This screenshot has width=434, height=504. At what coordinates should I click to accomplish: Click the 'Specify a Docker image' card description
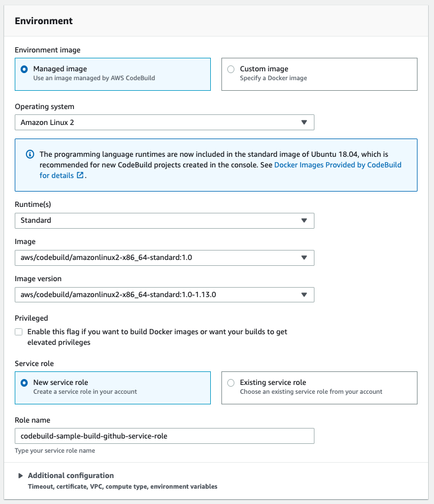[x=273, y=78]
